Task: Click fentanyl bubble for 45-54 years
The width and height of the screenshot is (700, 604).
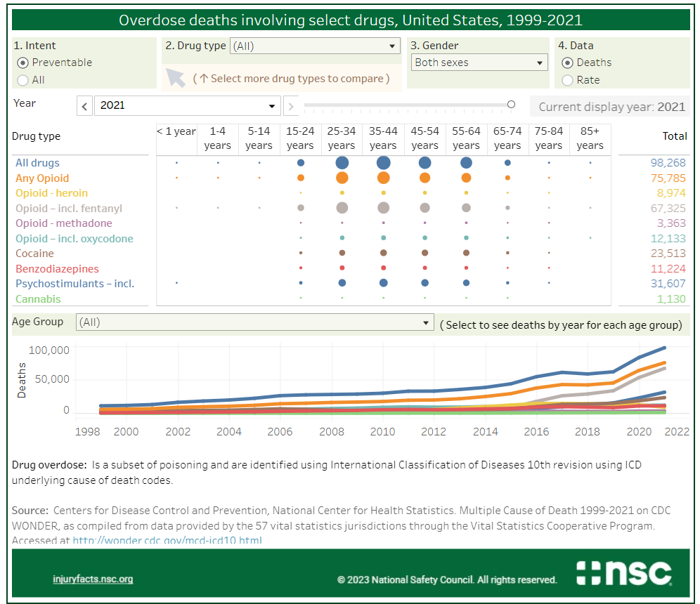Action: point(424,208)
